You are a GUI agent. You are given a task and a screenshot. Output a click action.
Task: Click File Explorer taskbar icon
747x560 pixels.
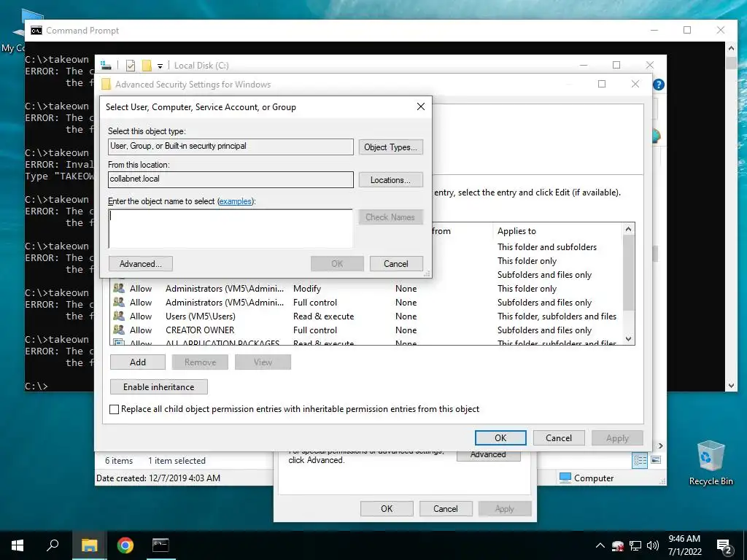tap(89, 545)
